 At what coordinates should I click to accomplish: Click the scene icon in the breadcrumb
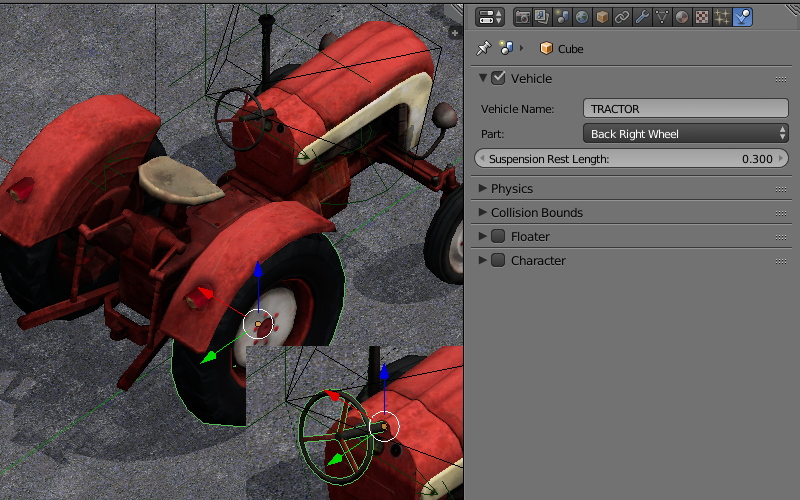click(506, 48)
